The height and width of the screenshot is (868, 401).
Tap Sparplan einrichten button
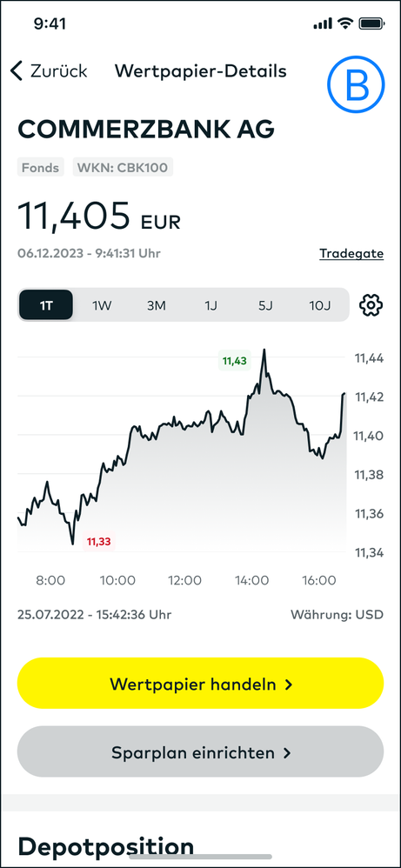point(200,751)
